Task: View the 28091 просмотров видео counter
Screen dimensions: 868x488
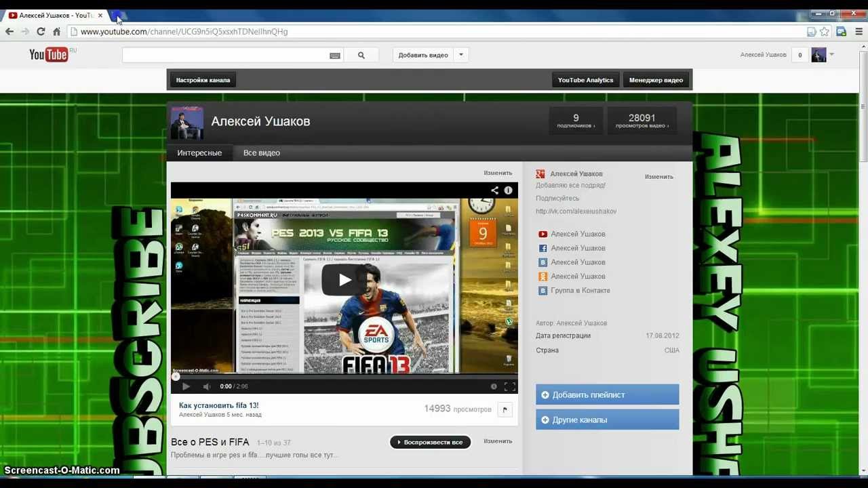Action: click(x=642, y=121)
